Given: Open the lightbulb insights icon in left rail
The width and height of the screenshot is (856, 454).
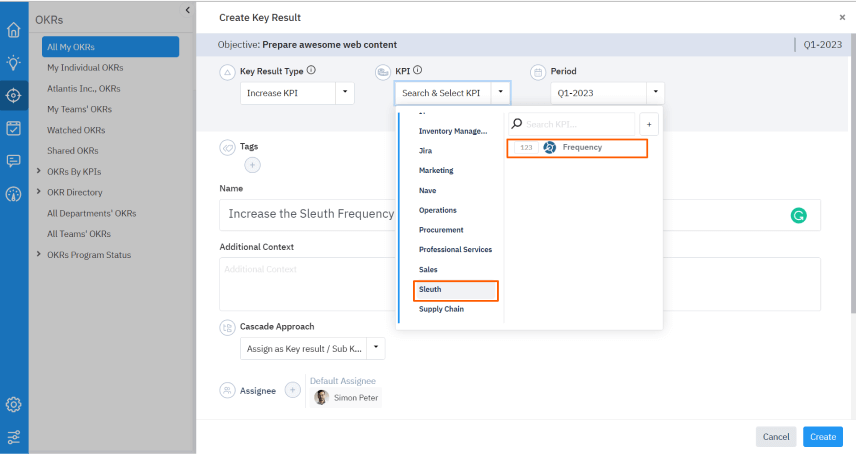Looking at the screenshot, I should [14, 62].
